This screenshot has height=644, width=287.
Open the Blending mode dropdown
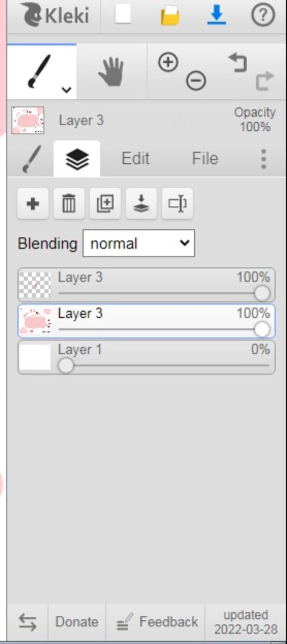pos(139,243)
